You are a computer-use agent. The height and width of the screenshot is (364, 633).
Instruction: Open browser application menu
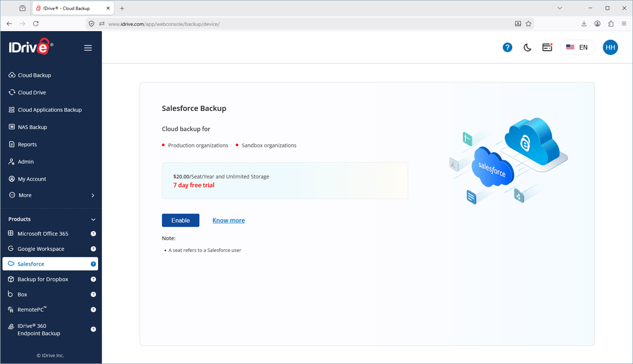[x=624, y=24]
